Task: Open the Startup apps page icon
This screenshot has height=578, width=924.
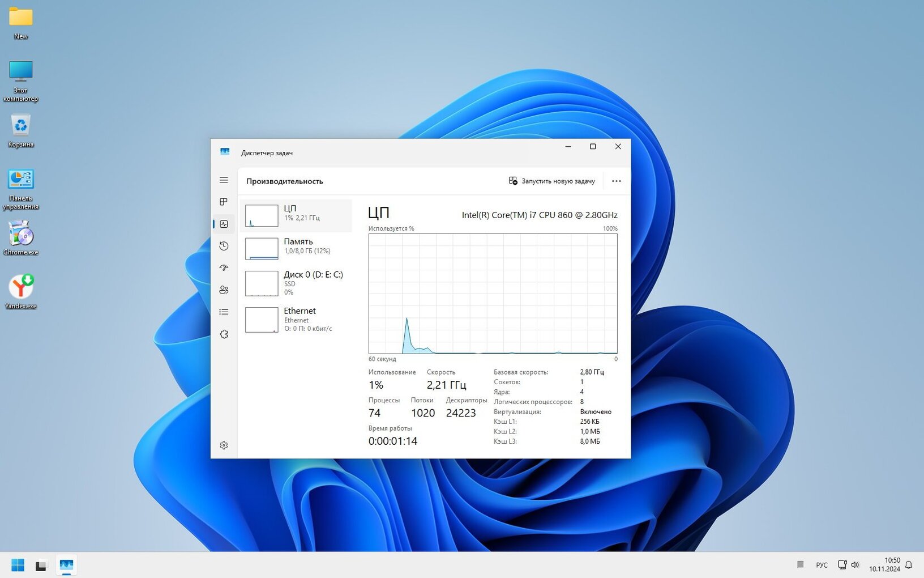Action: click(x=224, y=267)
